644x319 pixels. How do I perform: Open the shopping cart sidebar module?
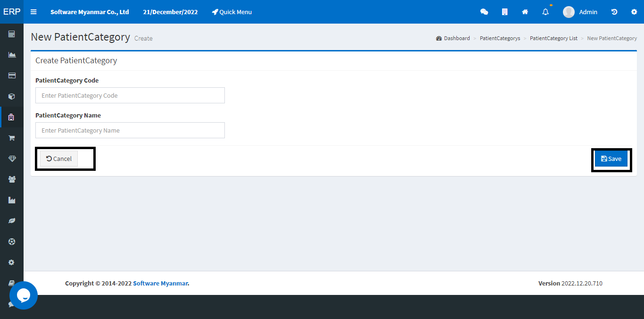[x=12, y=138]
